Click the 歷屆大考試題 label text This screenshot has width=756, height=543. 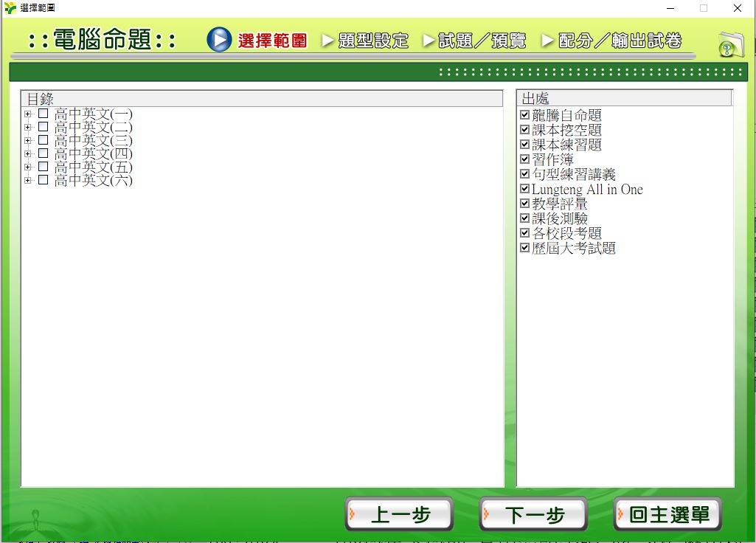[574, 248]
